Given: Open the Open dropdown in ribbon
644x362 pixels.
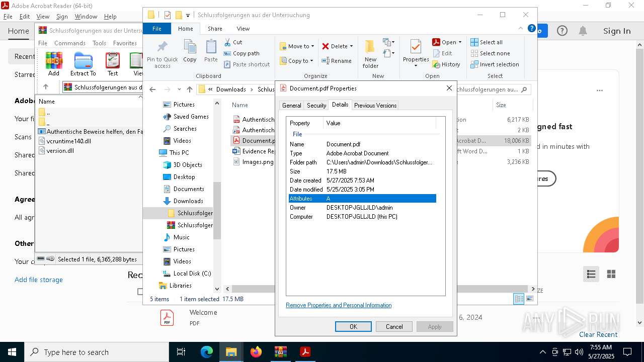Looking at the screenshot, I should (x=447, y=42).
